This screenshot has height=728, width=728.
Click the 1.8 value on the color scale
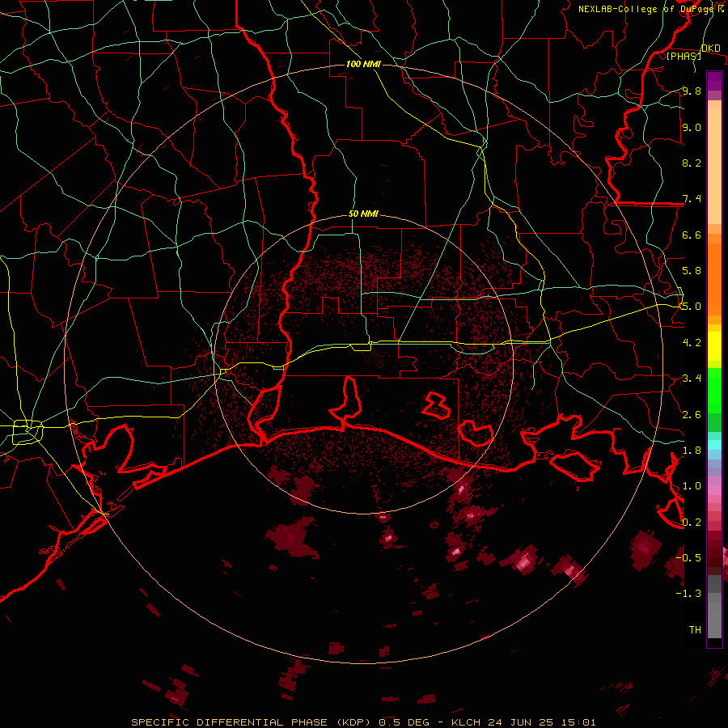pos(692,451)
